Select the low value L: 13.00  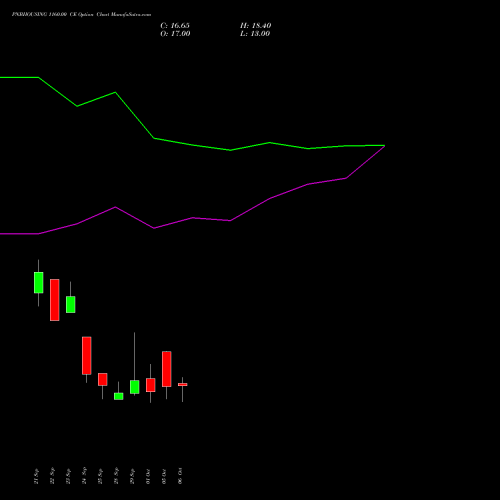[x=255, y=34]
